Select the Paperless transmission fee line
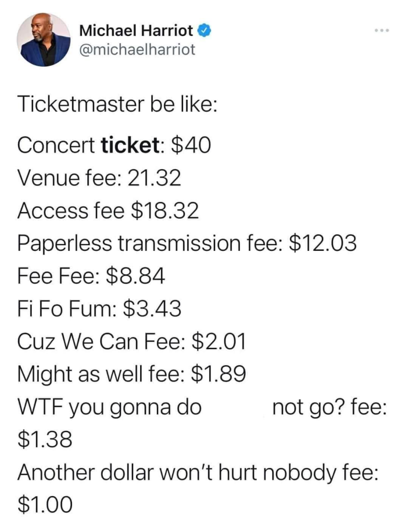Screen dimensions: 408x532 click(186, 243)
